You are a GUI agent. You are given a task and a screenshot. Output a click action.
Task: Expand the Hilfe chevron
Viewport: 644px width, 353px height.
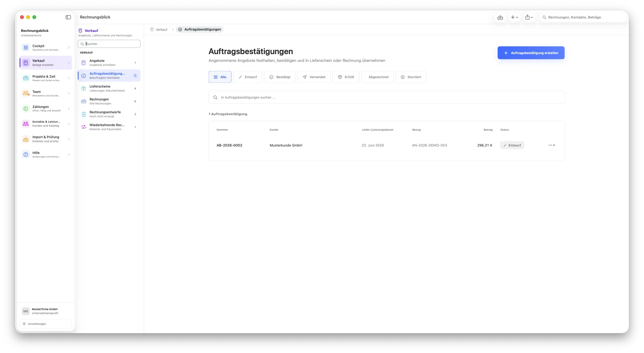pos(69,155)
